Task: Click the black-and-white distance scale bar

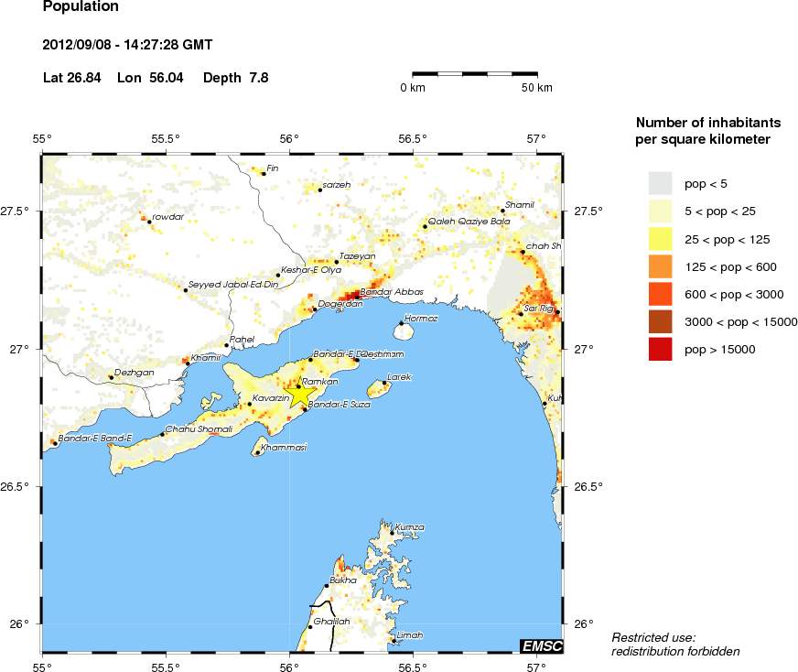Action: [475, 74]
